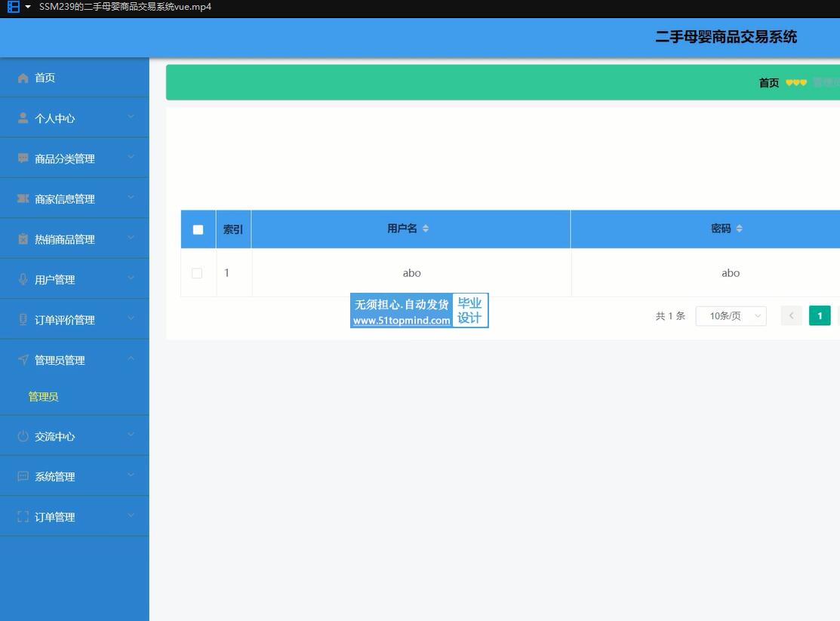The height and width of the screenshot is (621, 840).
Task: Click the abo password cell
Action: 730,272
